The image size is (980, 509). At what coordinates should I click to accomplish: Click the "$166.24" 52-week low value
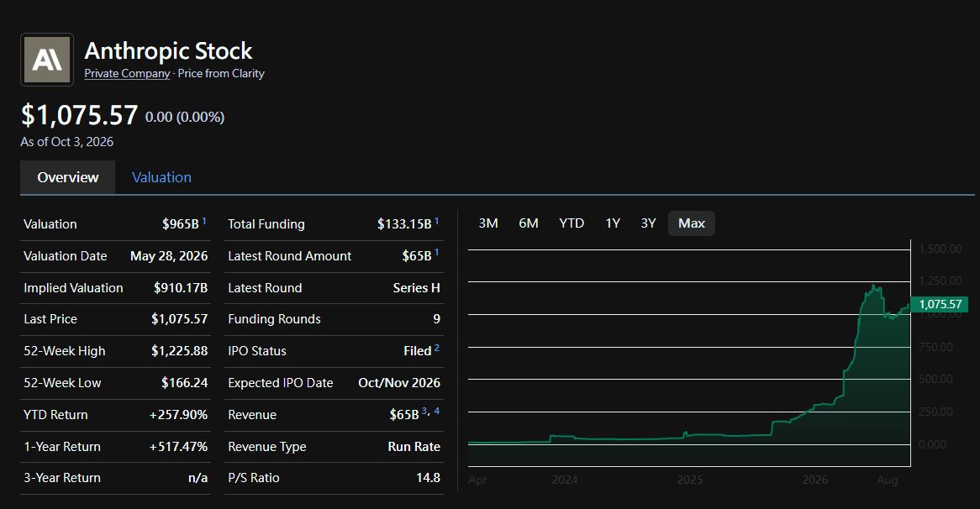tap(184, 383)
